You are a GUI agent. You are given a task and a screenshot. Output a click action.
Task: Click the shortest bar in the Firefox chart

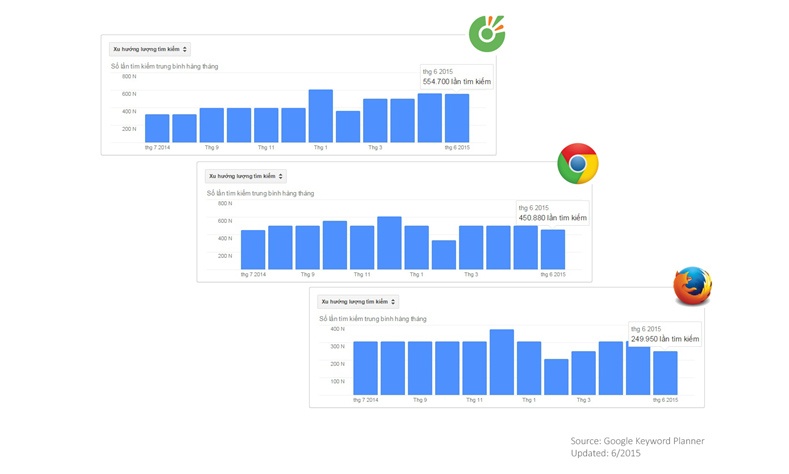click(x=556, y=376)
